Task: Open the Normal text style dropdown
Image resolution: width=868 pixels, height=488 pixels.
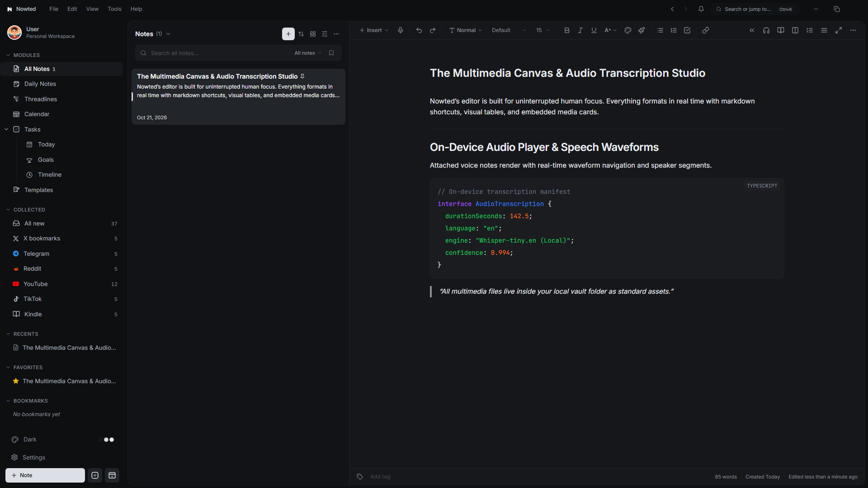Action: click(x=466, y=30)
